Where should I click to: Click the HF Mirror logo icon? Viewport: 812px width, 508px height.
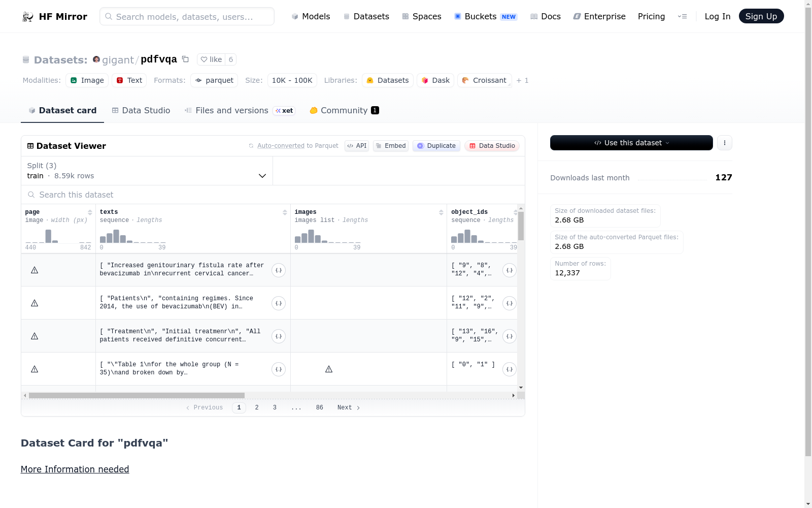coord(28,17)
